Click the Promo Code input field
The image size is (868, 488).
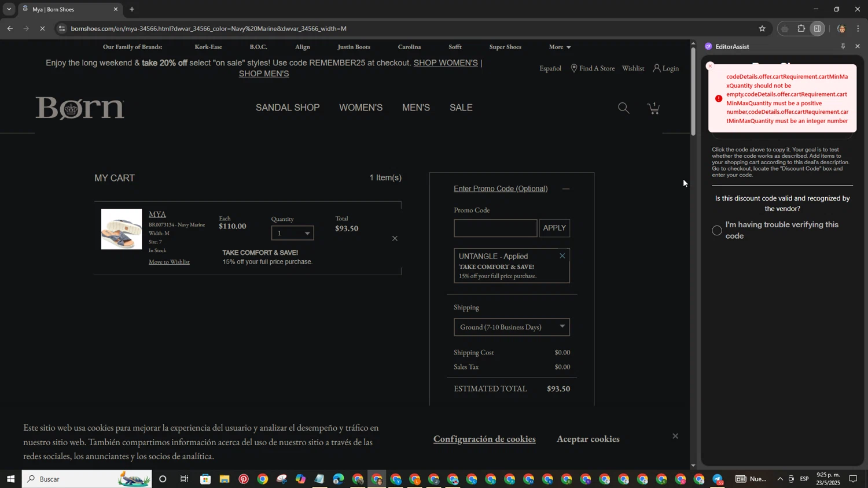495,228
